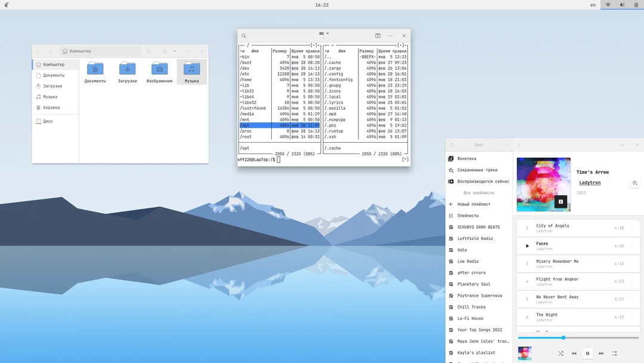Open the terminal title dropdown
The image size is (644, 363).
[x=322, y=33]
